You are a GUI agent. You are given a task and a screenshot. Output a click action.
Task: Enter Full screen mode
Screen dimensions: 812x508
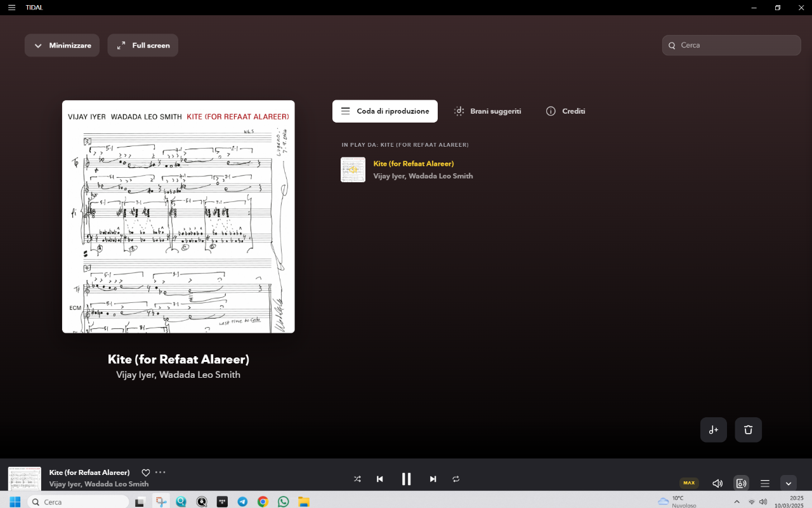[x=143, y=46]
